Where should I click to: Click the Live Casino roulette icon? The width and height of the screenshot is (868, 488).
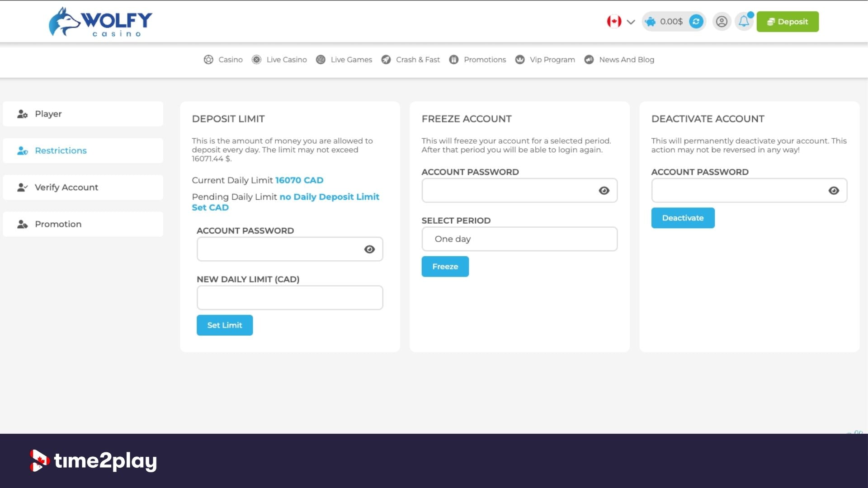coord(256,60)
